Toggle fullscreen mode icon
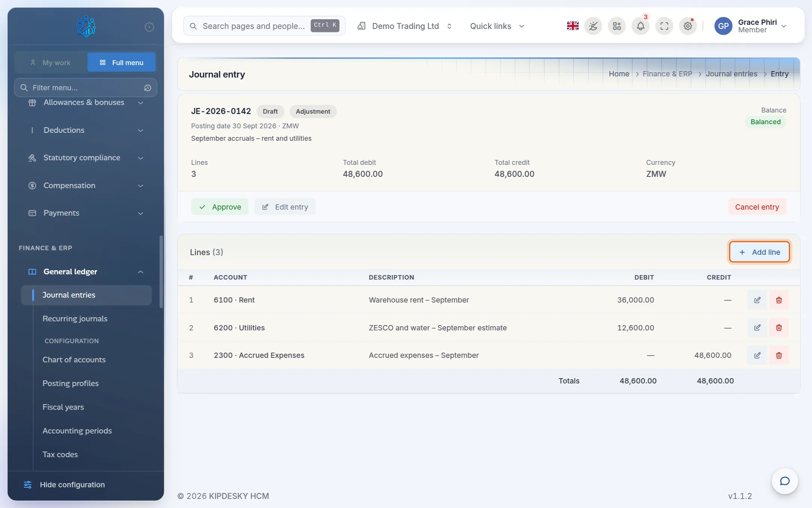The image size is (812, 508). click(664, 26)
